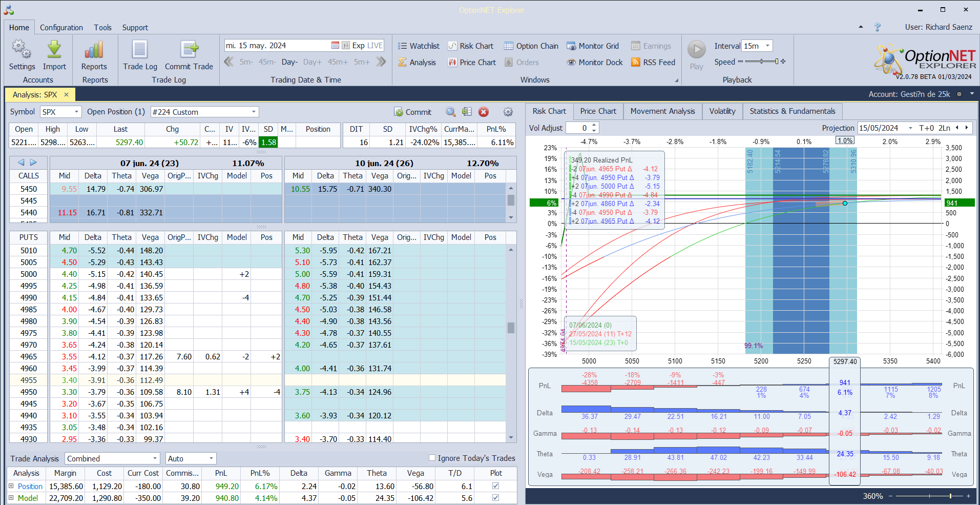Open the Symbol SPX dropdown
This screenshot has width=980, height=505.
tap(76, 112)
